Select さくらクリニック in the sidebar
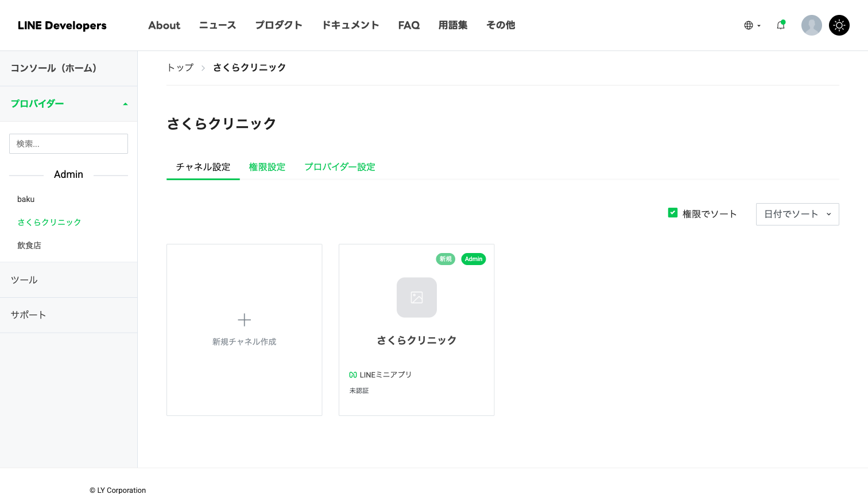 coord(49,222)
